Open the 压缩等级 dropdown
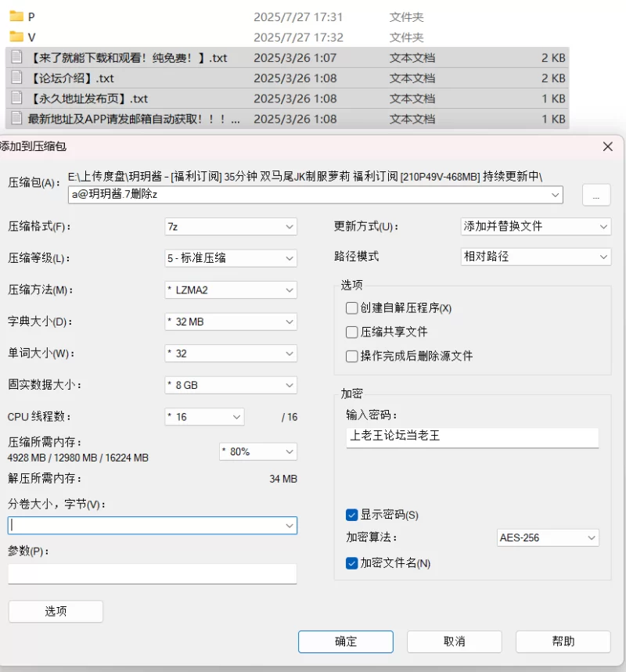This screenshot has height=672, width=626. (x=231, y=258)
